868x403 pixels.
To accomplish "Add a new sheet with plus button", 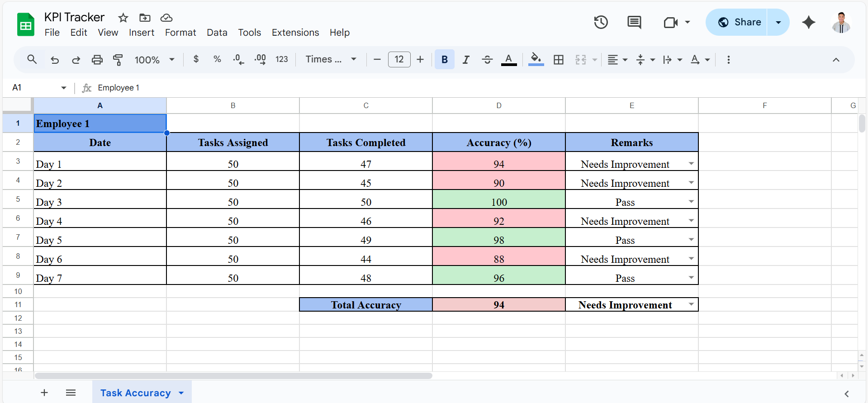I will click(x=44, y=393).
